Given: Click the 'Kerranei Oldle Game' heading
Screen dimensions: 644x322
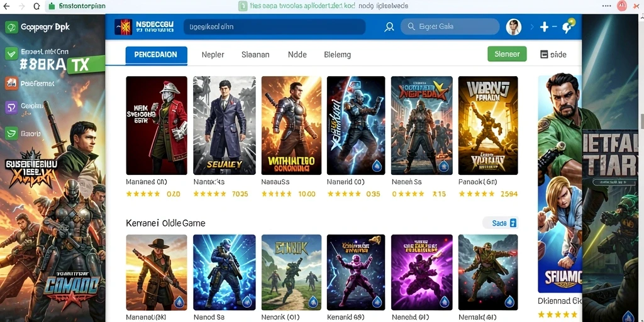Looking at the screenshot, I should click(165, 223).
